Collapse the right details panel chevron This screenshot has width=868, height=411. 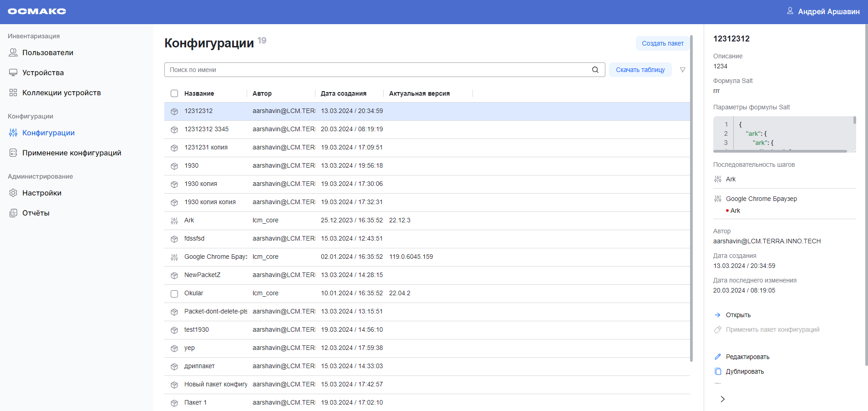point(723,399)
